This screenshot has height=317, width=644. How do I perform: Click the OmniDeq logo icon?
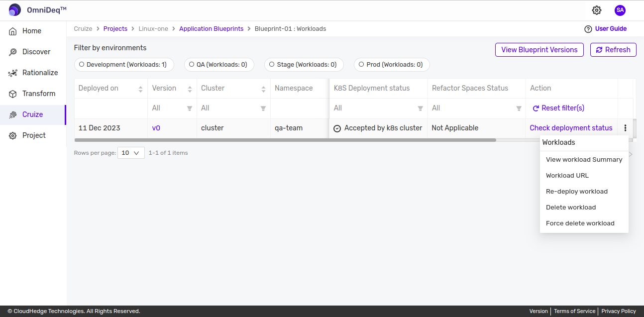[x=15, y=10]
